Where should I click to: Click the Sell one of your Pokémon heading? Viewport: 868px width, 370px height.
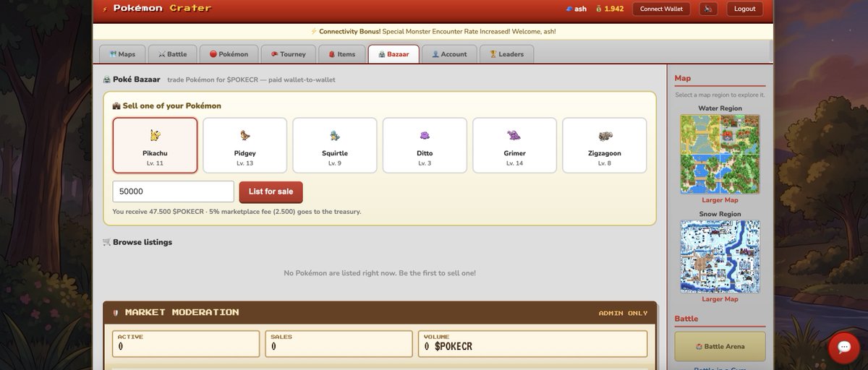(x=166, y=106)
